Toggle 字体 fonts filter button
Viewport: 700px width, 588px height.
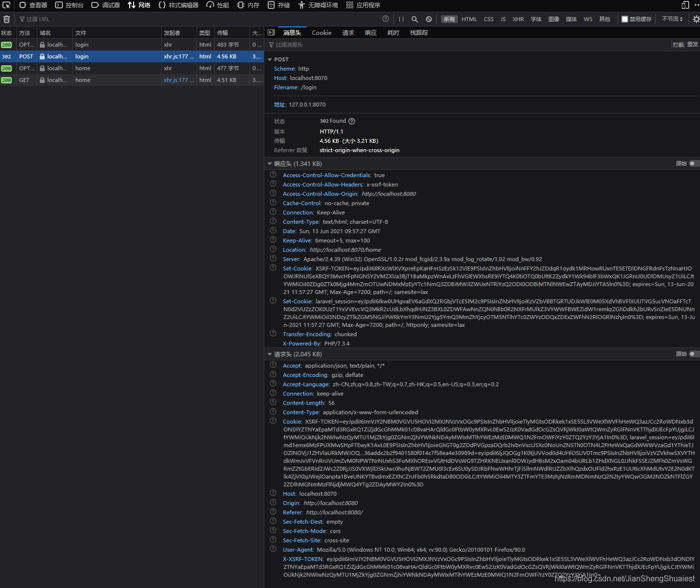click(536, 19)
